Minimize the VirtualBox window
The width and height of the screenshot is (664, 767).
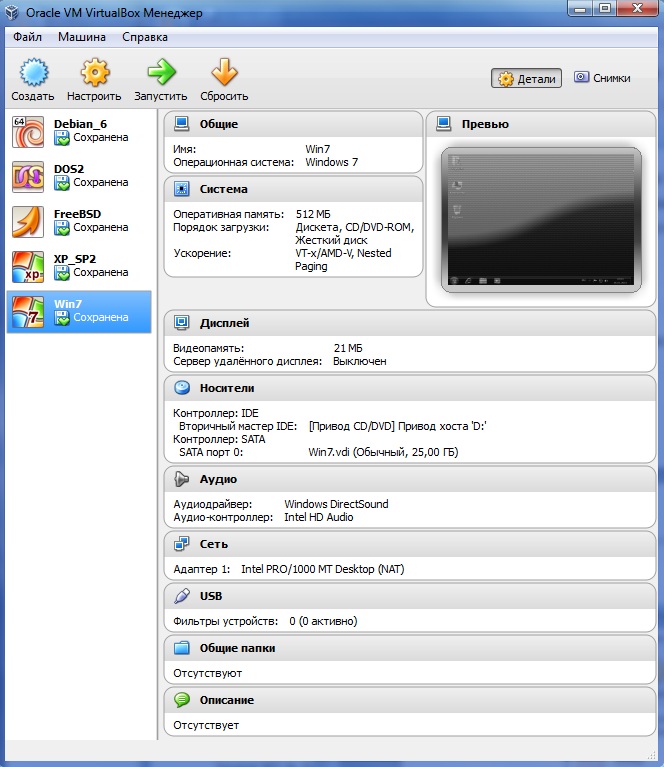[580, 8]
